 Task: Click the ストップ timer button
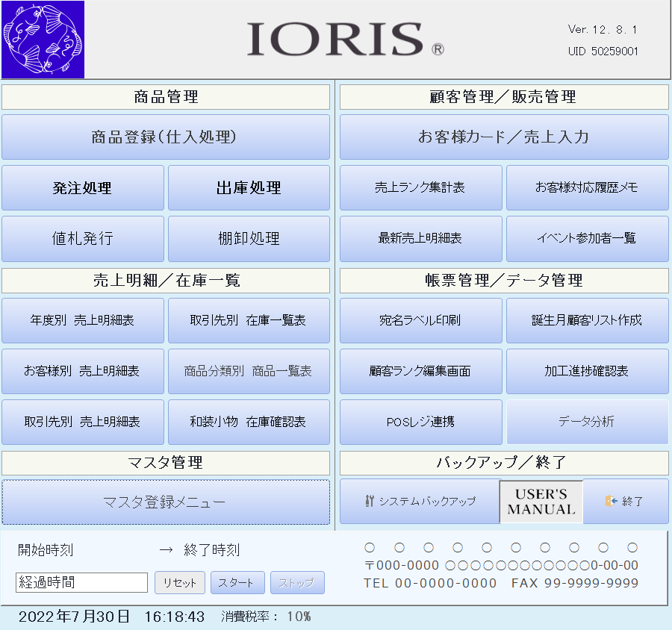(x=297, y=583)
